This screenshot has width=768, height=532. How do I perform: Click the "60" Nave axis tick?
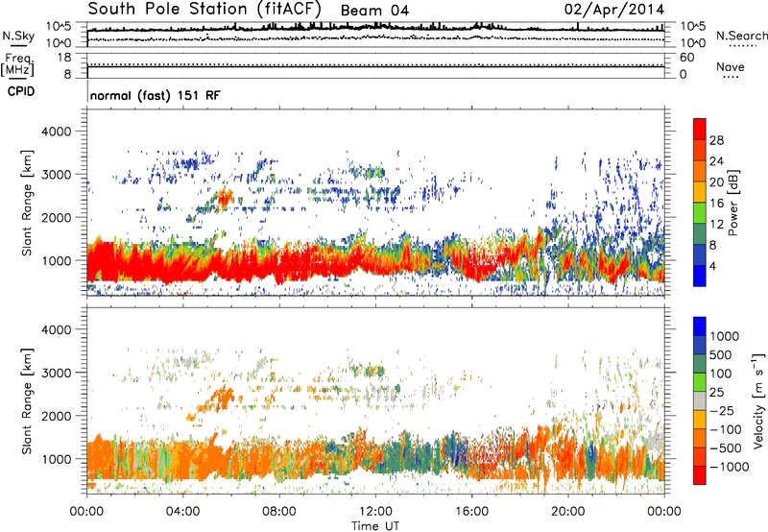pyautogui.click(x=687, y=58)
